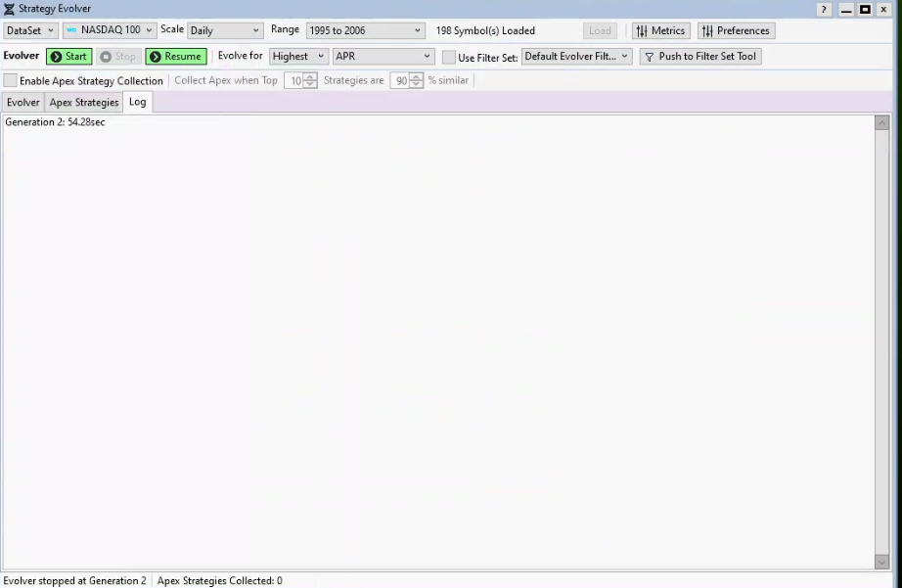Increase the Collect Apex when Top value
Viewport: 902px width, 588px height.
[311, 77]
